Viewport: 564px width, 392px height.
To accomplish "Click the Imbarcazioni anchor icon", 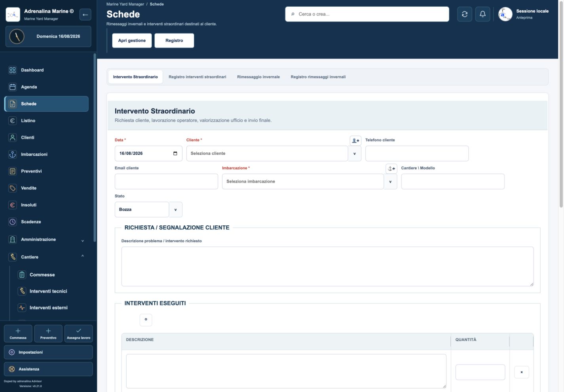I will (x=13, y=154).
